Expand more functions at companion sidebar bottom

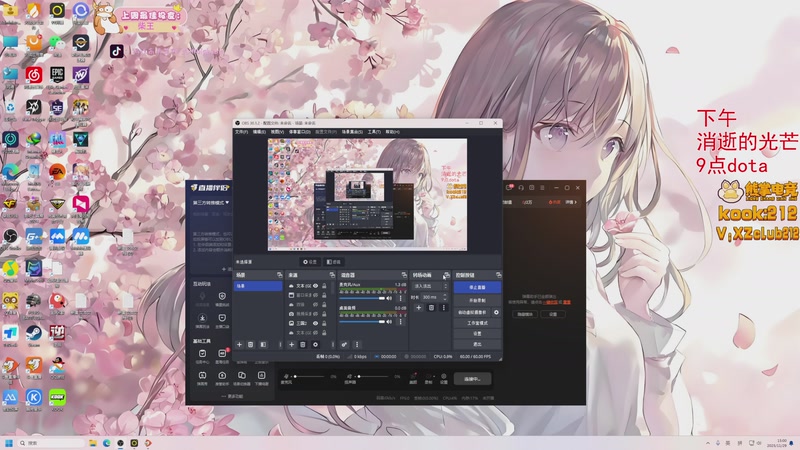(x=232, y=396)
